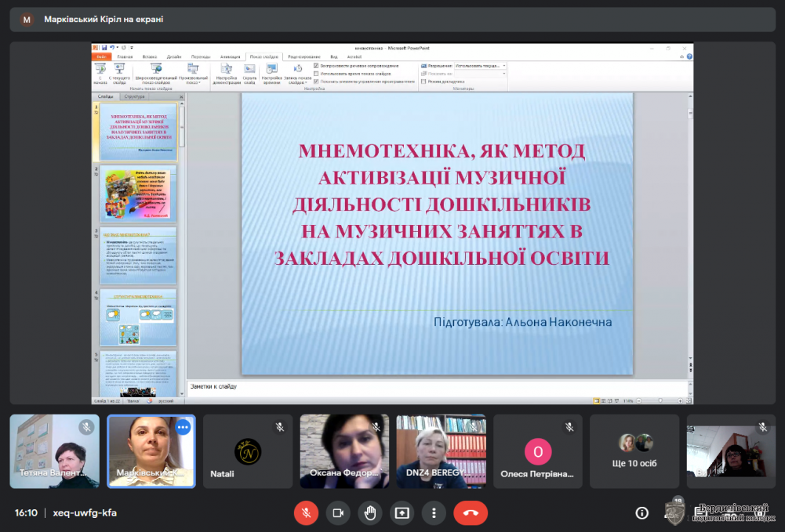Screen dimensions: 785x532
Task: Toggle use slide timings checkbox
Action: (x=316, y=73)
